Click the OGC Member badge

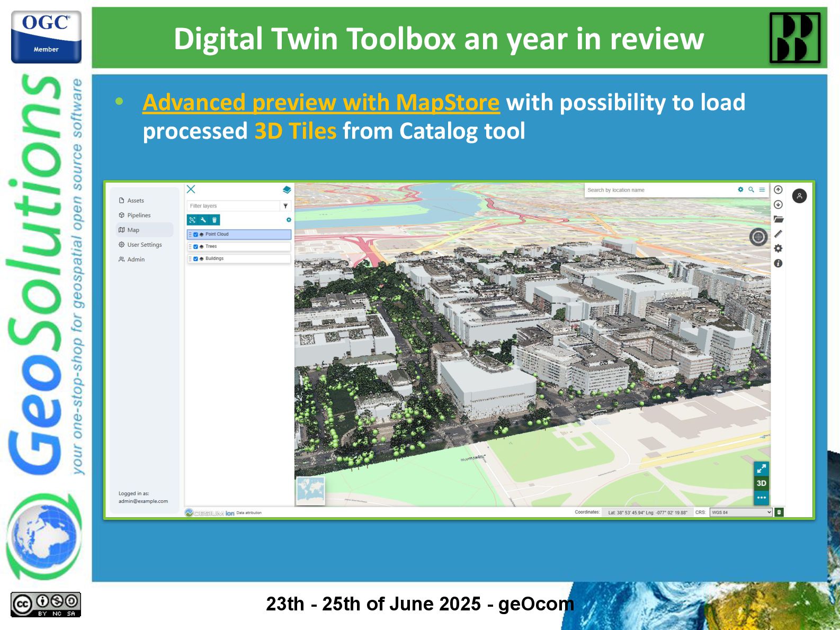(x=46, y=37)
